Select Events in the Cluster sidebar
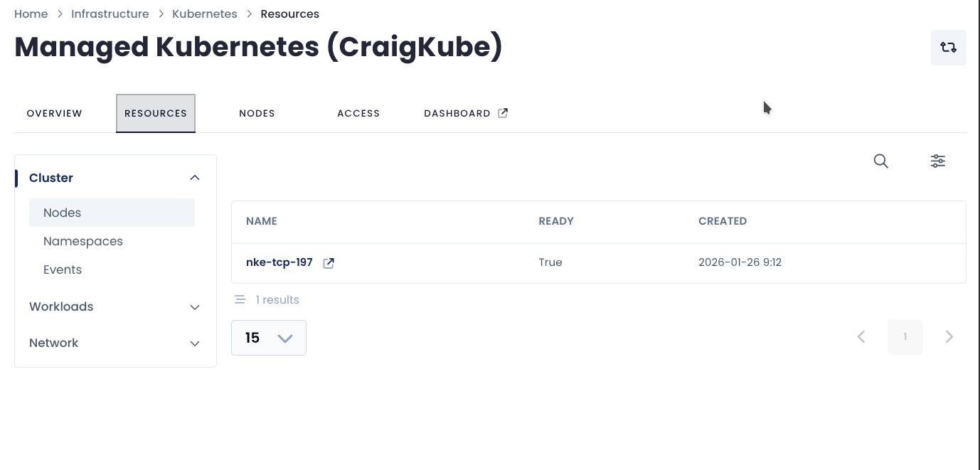The height and width of the screenshot is (470, 980). click(x=63, y=270)
